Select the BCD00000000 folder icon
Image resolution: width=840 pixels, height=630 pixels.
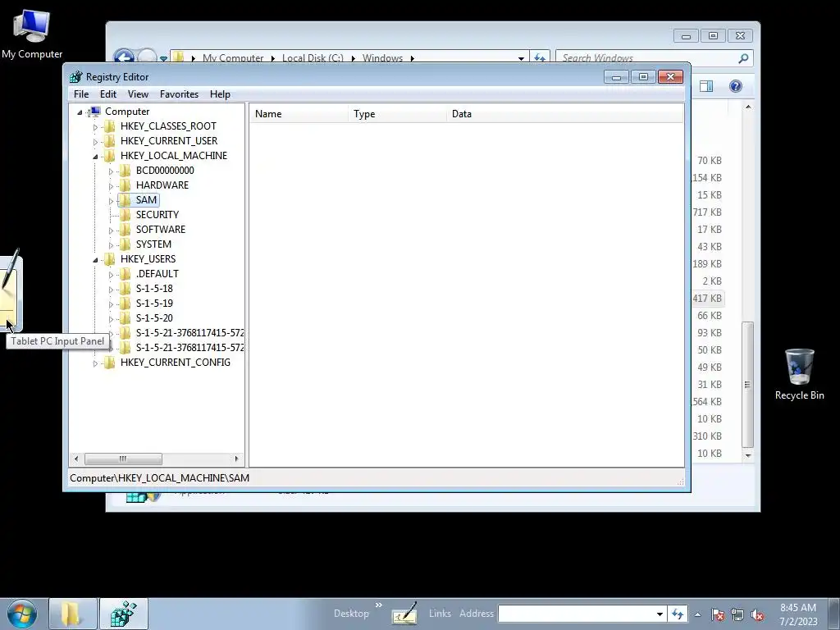125,171
